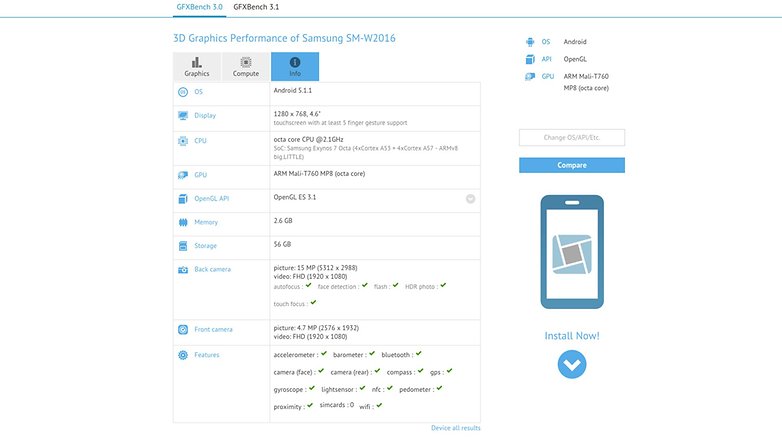
Task: Click the GPU icon in the table
Action: 183,175
